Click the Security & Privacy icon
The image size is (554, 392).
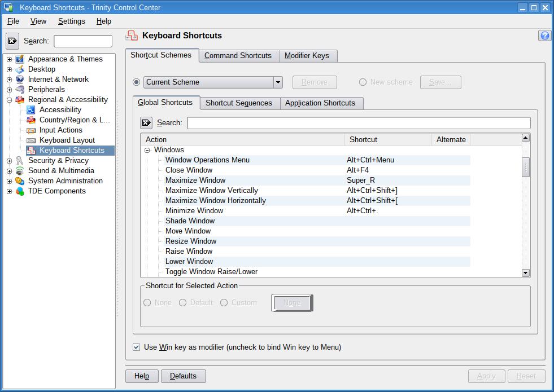click(20, 161)
